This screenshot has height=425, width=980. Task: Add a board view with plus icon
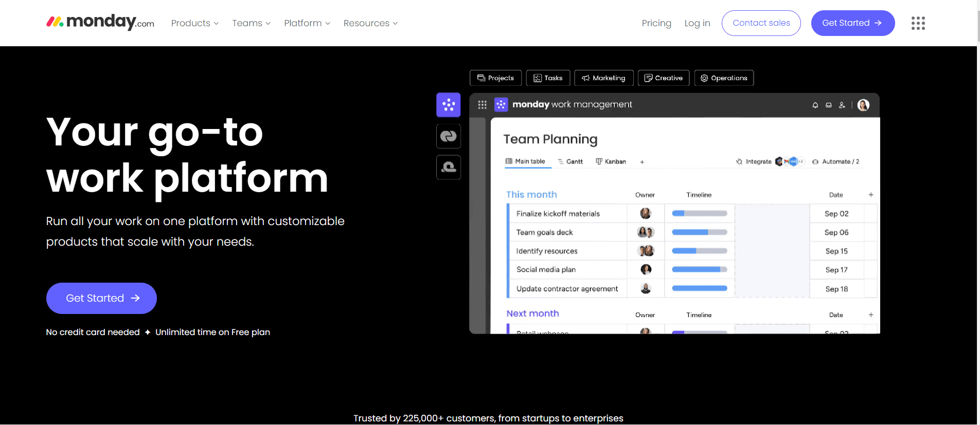(642, 162)
